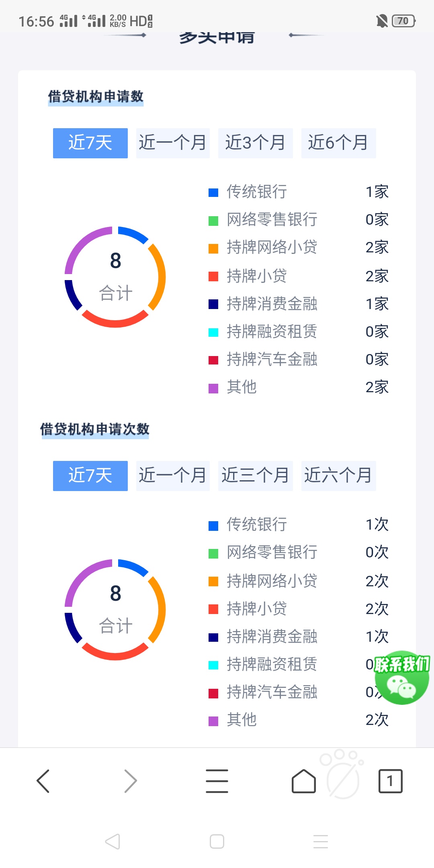Viewport: 434px width, 868px height.
Task: Tap the green 联系我们 WeChat floating button
Action: [402, 678]
